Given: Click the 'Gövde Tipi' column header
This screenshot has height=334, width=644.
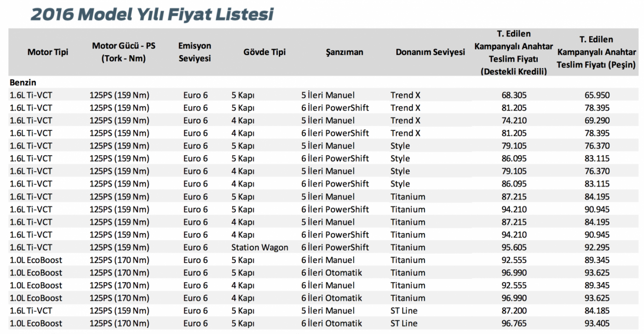Looking at the screenshot, I should (x=264, y=52).
